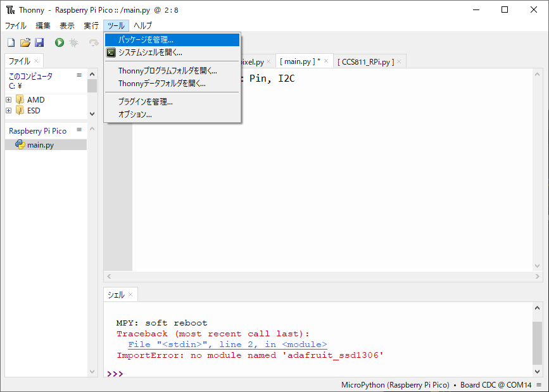Open the 表示 menu
Image resolution: width=549 pixels, height=392 pixels.
coord(67,25)
